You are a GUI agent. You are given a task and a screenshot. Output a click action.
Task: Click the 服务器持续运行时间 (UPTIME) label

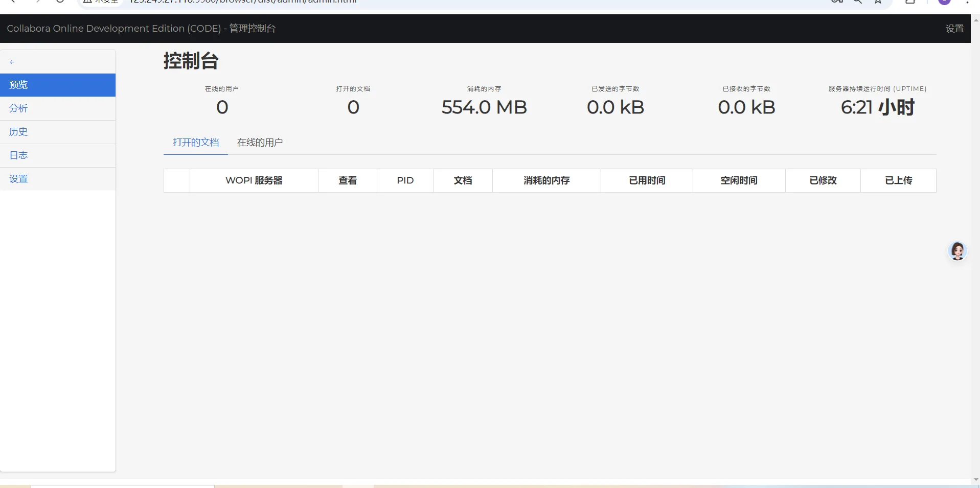tap(878, 89)
